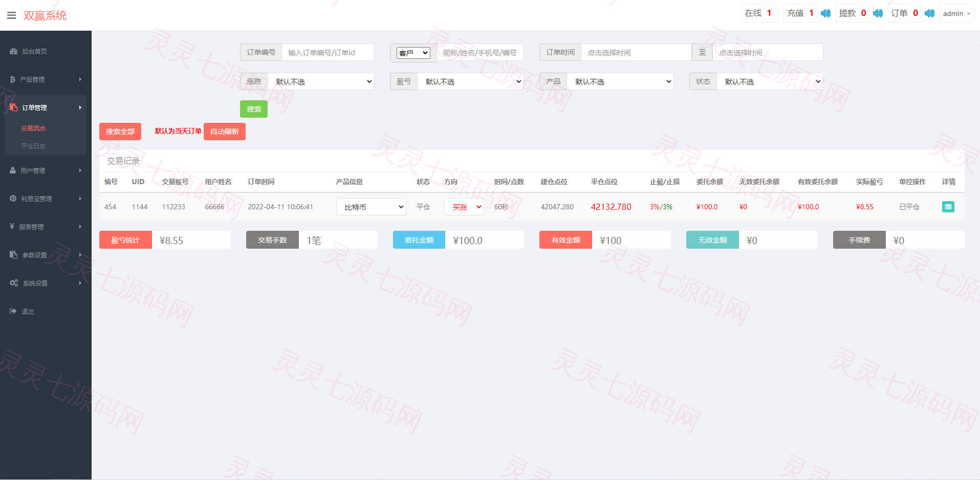Screen dimensions: 980x480
Task: Click the icon beside 订单管理
Action: click(x=13, y=107)
